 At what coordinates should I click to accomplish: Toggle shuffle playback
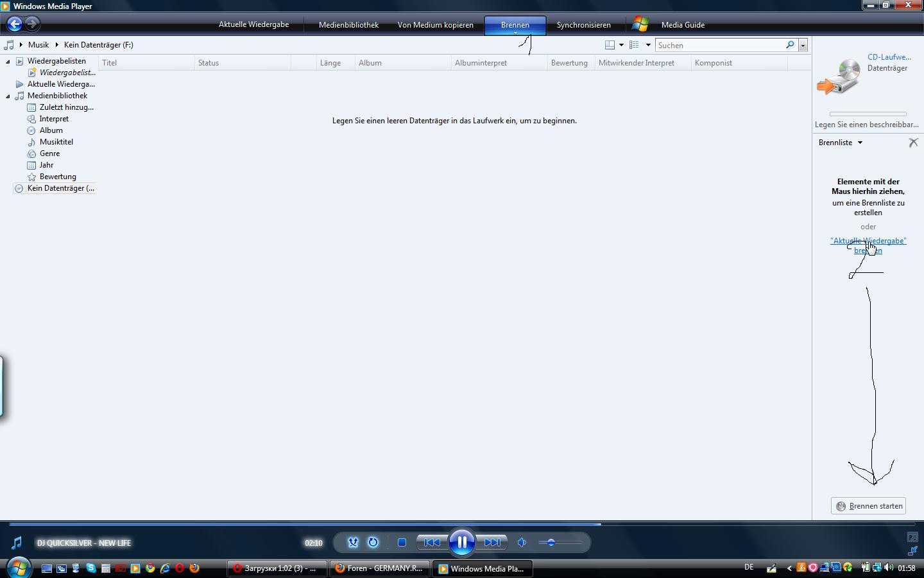tap(353, 543)
